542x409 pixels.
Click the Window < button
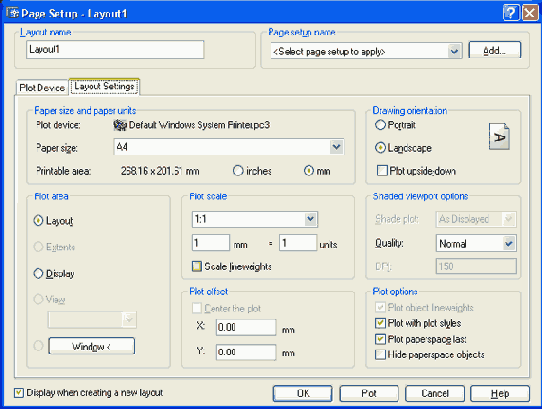pos(92,346)
